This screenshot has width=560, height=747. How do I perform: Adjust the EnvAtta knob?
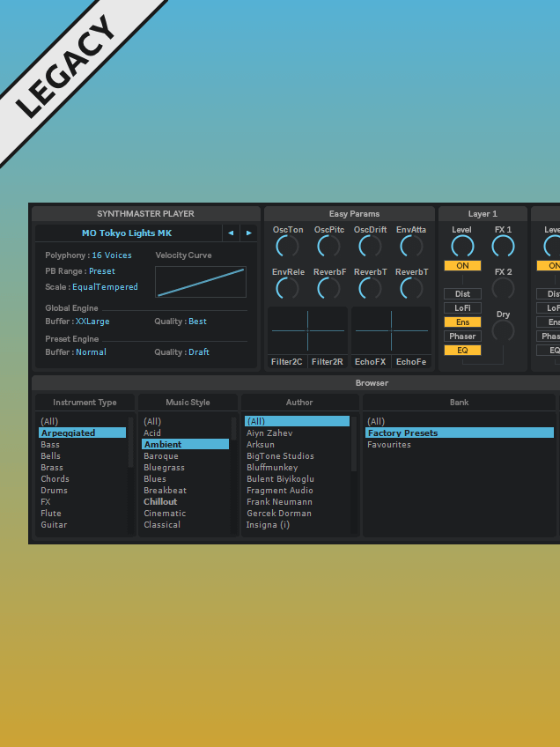point(411,247)
